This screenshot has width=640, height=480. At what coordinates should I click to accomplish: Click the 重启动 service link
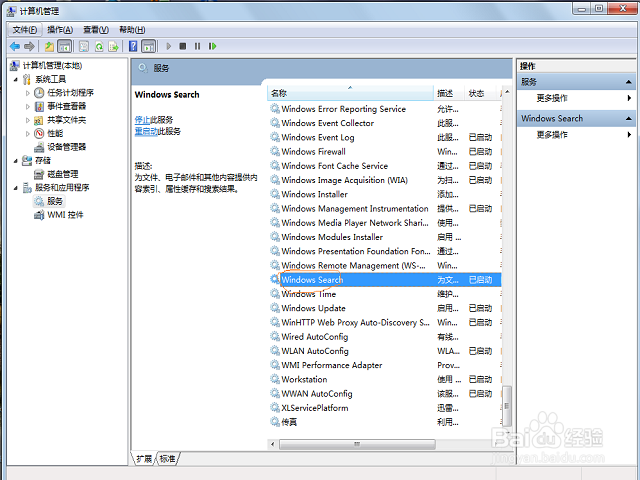tap(146, 131)
